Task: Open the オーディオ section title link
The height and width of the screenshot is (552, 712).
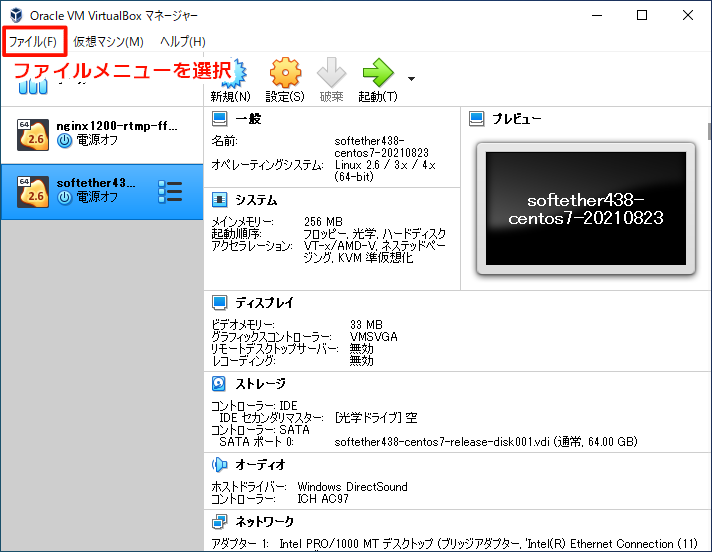Action: [261, 465]
